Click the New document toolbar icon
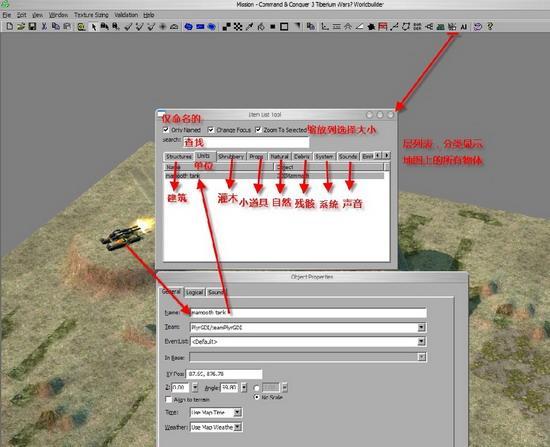Image resolution: width=550 pixels, height=447 pixels. pyautogui.click(x=10, y=26)
